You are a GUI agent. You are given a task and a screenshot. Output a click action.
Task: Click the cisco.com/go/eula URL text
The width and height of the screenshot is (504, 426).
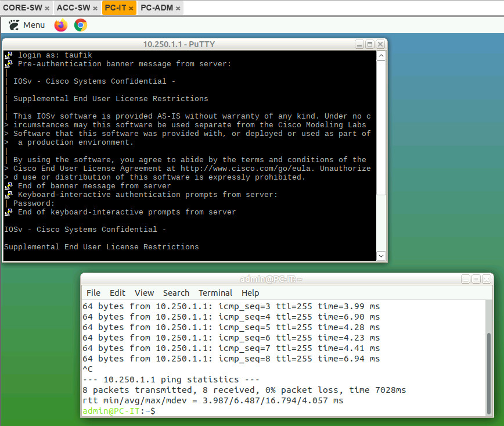[245, 169]
